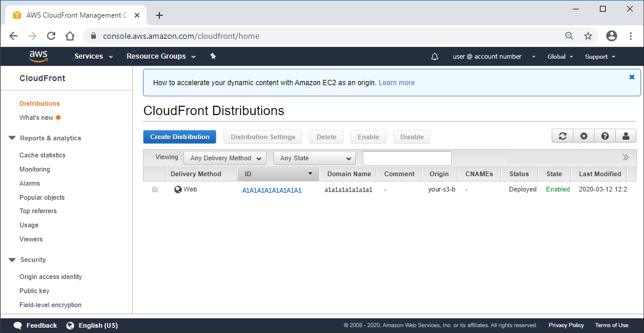Open Field-level encryption page
This screenshot has width=644, height=333.
[51, 305]
